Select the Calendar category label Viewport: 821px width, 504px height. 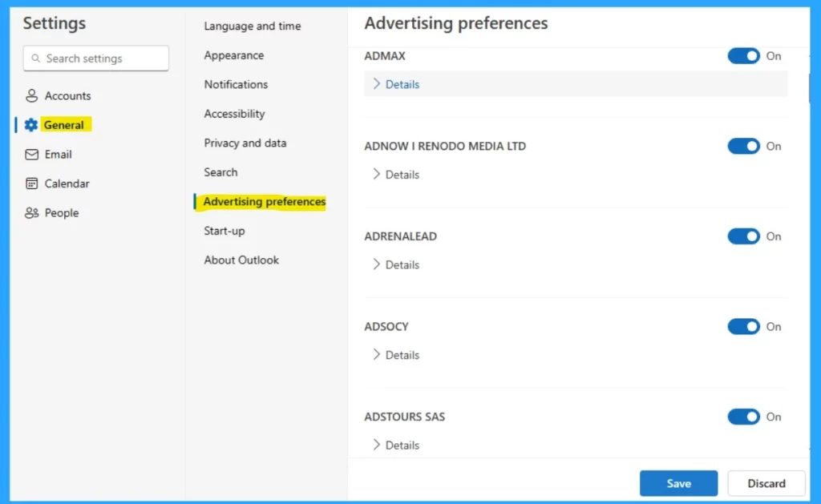(67, 183)
